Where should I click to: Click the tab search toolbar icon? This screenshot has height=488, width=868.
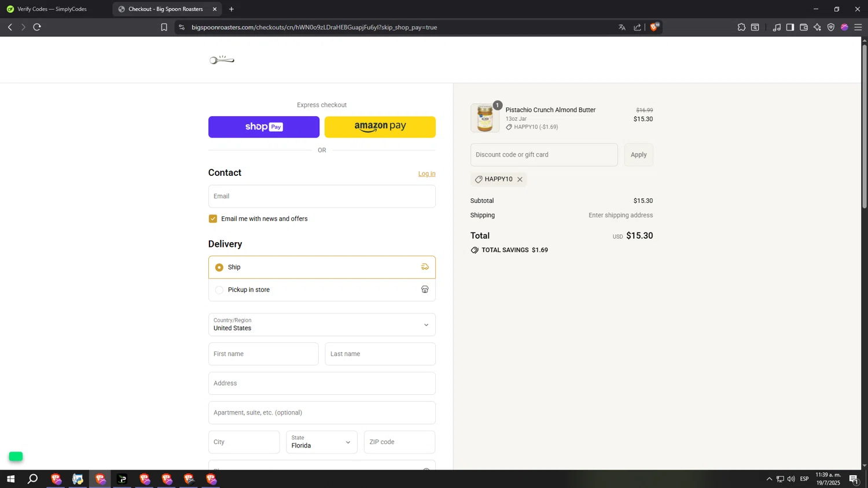click(755, 27)
